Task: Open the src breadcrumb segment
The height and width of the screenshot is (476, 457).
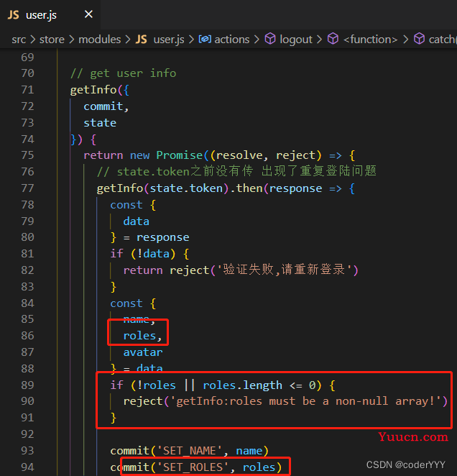Action: (19, 40)
